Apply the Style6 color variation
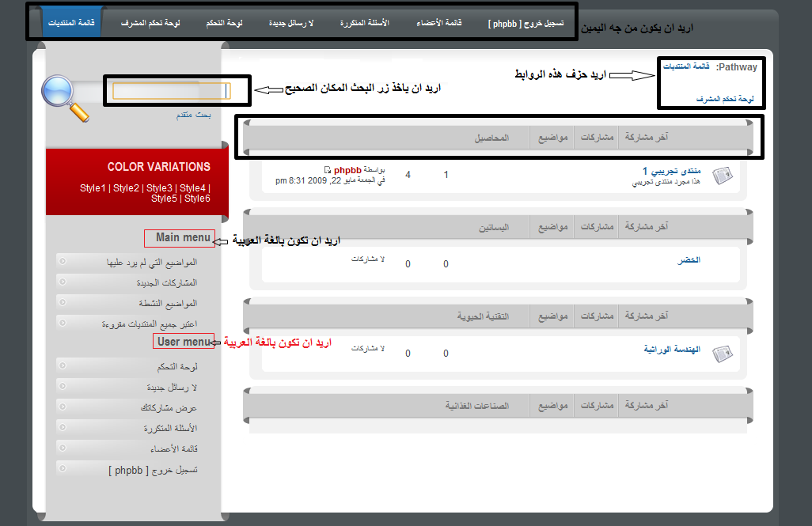Screen dimensions: 812x526 pyautogui.click(x=197, y=199)
